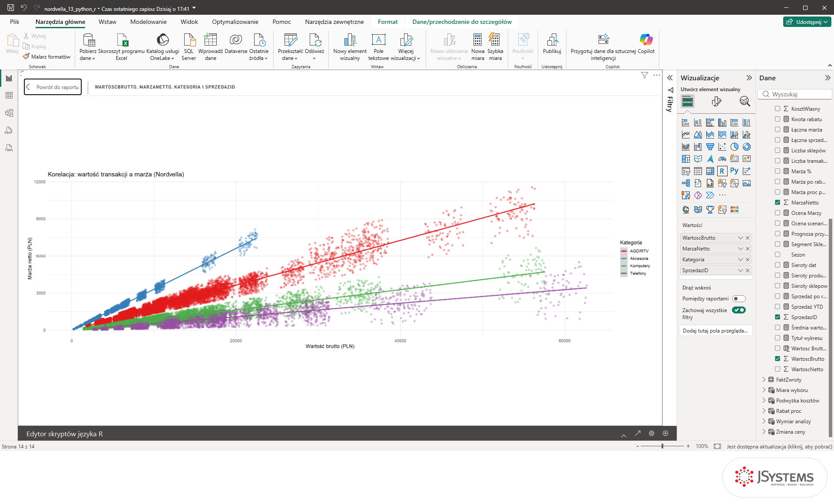This screenshot has width=834, height=504.
Task: Switch to the Format ribbon tab
Action: [x=388, y=22]
